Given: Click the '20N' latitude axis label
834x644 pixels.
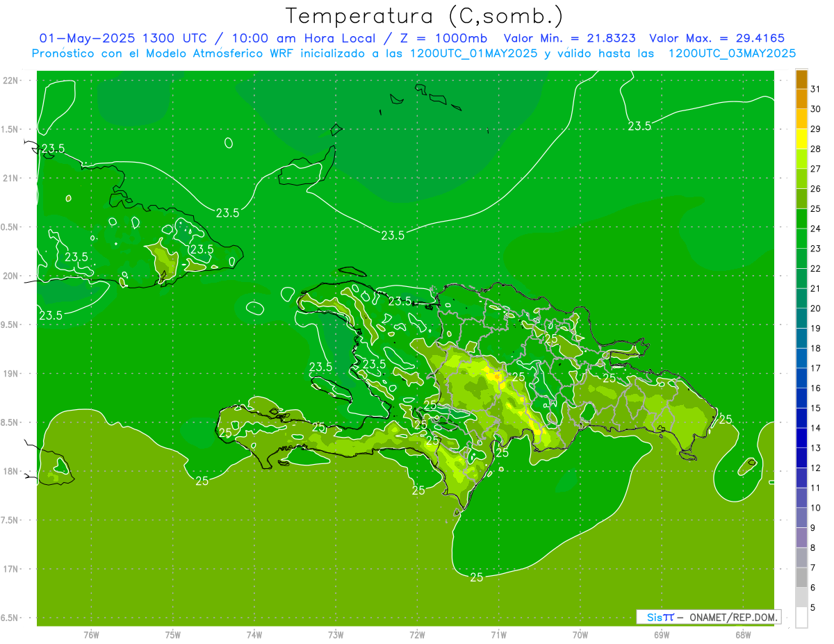Looking at the screenshot, I should pyautogui.click(x=10, y=276).
